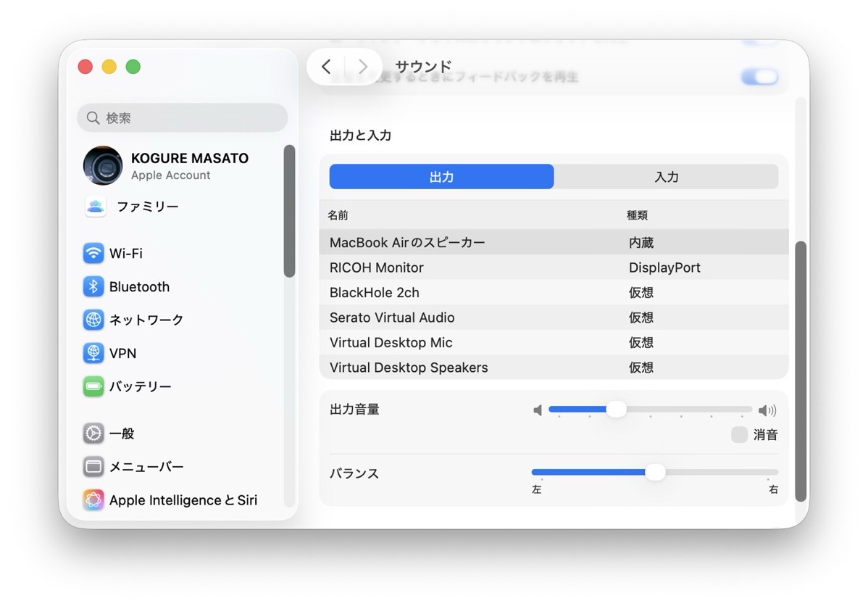The width and height of the screenshot is (868, 606).
Task: Select Serato Virtual Audio output device
Action: [x=554, y=317]
